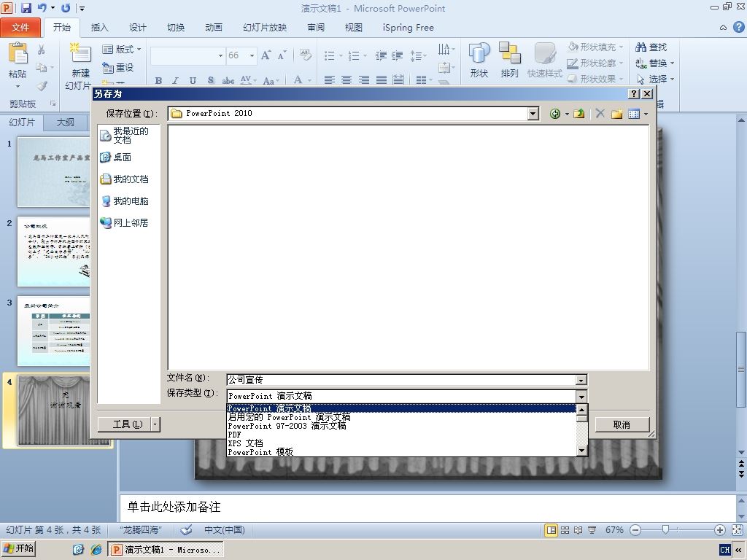Click the New Slide icon
The height and width of the screenshot is (560, 747).
[x=80, y=52]
